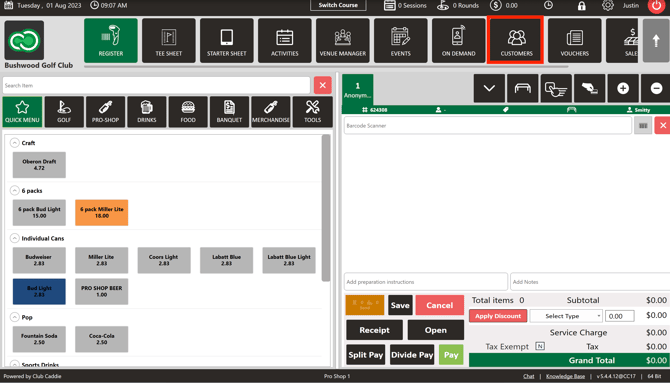Image resolution: width=670 pixels, height=383 pixels.
Task: Expand ticket options with chevron button
Action: click(489, 88)
